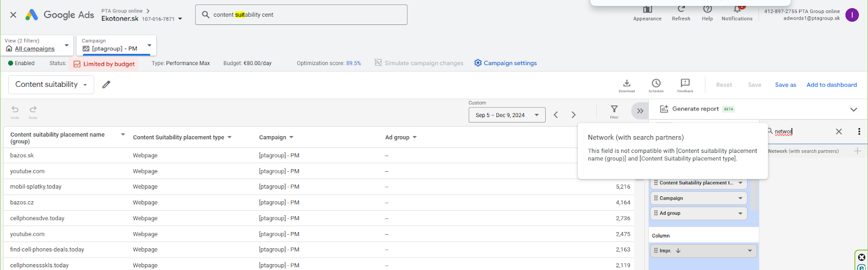
Task: Click Add to dashboard
Action: pyautogui.click(x=832, y=85)
